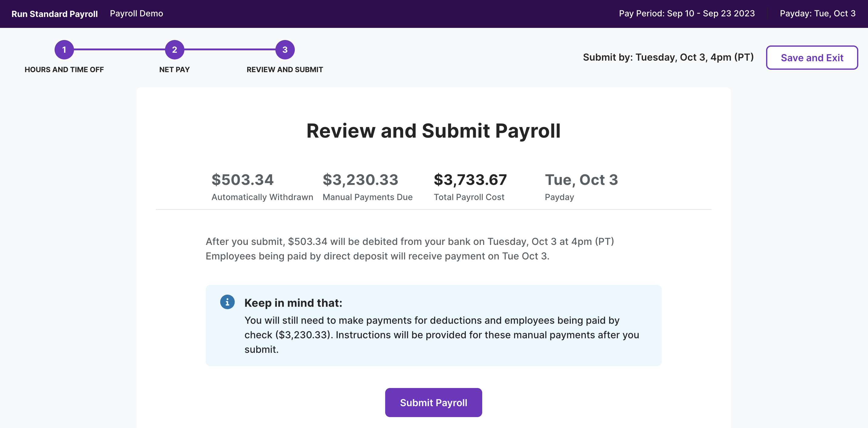The image size is (868, 428).
Task: Click the $3,733.67 Total Payroll Cost figure
Action: 470,179
